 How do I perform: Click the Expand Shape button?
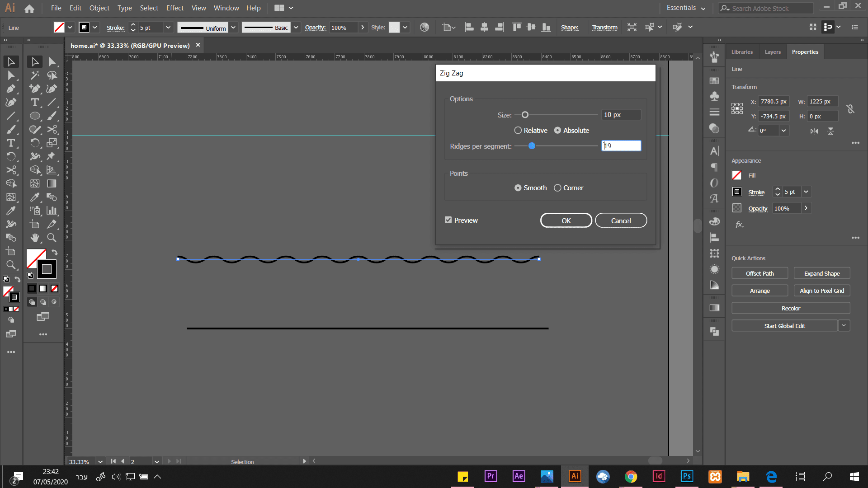point(821,273)
